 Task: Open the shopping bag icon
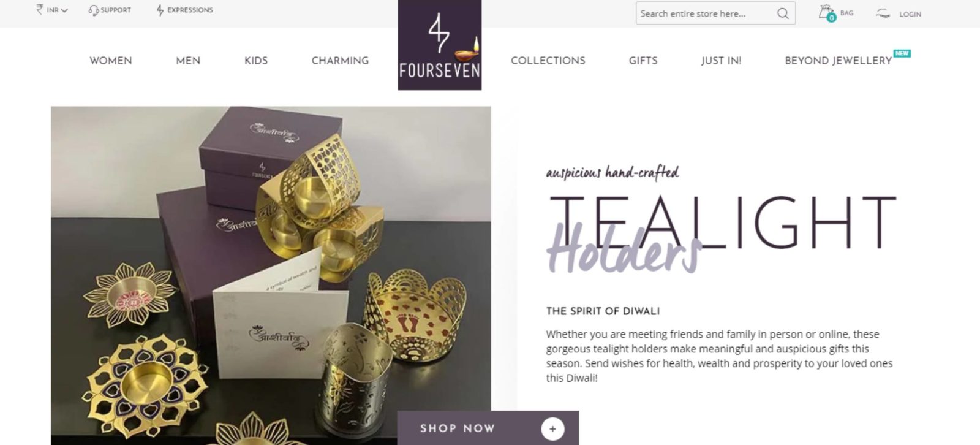point(827,13)
